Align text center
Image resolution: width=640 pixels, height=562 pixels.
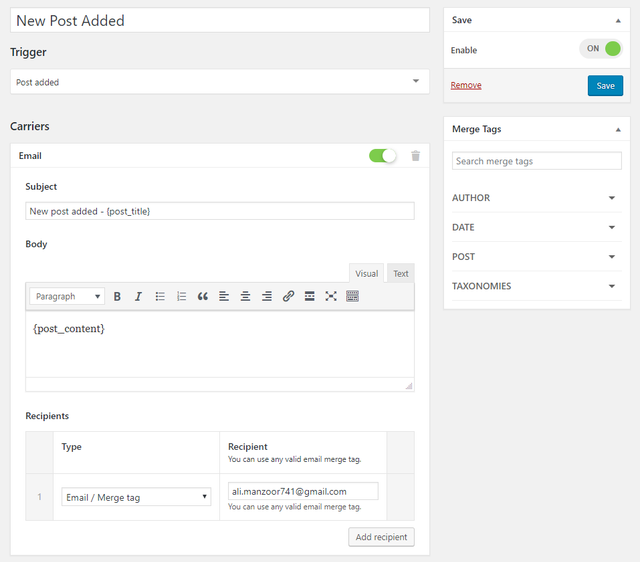point(245,296)
